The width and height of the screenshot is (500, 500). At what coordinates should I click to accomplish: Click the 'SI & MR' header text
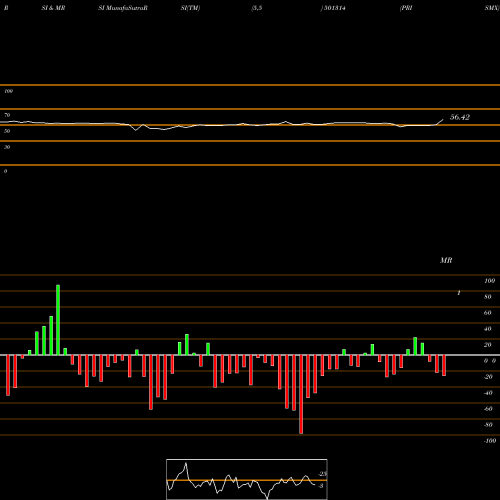tap(53, 8)
